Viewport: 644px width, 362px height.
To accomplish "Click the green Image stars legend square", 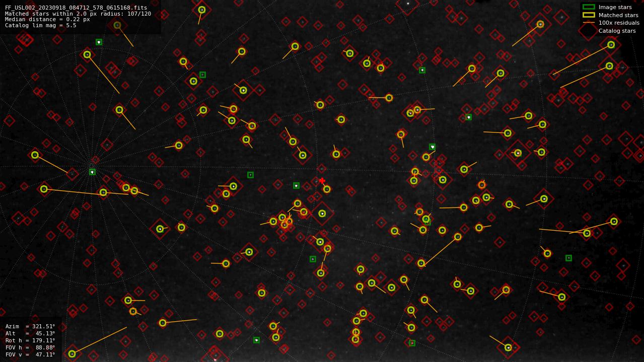I will click(589, 7).
